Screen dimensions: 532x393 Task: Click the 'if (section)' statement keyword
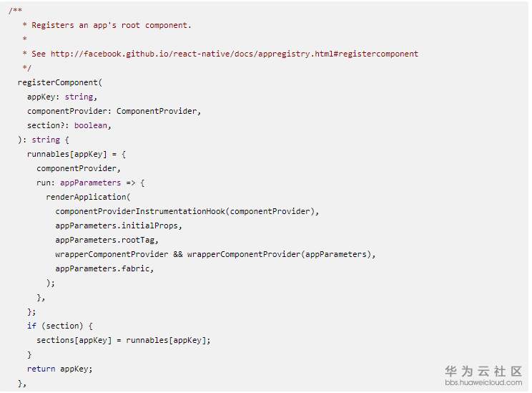[31, 326]
